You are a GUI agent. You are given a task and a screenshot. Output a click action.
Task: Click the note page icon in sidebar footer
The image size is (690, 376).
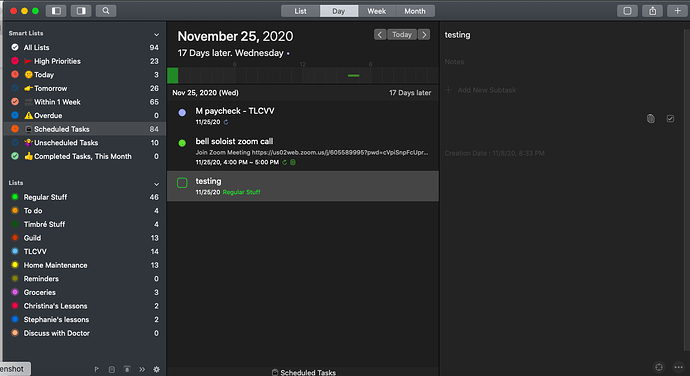click(x=112, y=369)
